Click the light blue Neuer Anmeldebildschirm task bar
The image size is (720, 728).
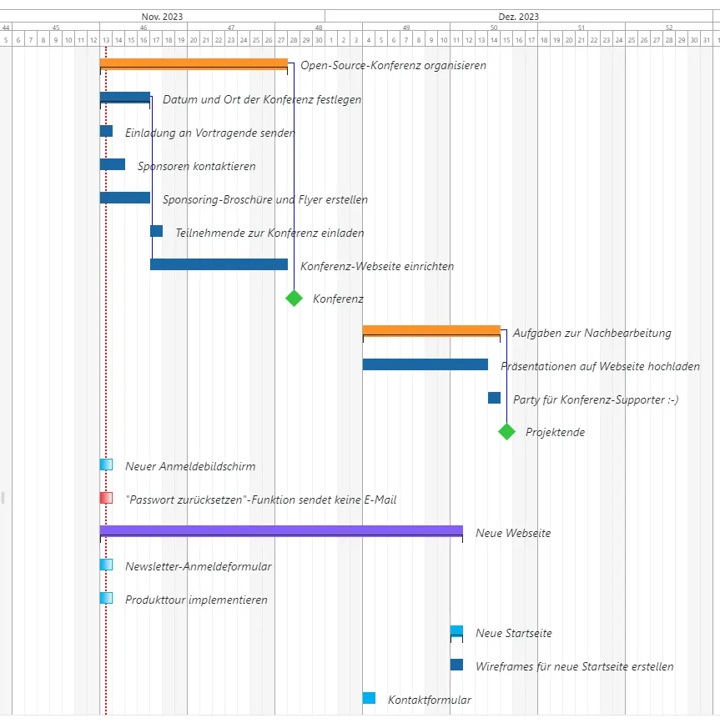106,463
